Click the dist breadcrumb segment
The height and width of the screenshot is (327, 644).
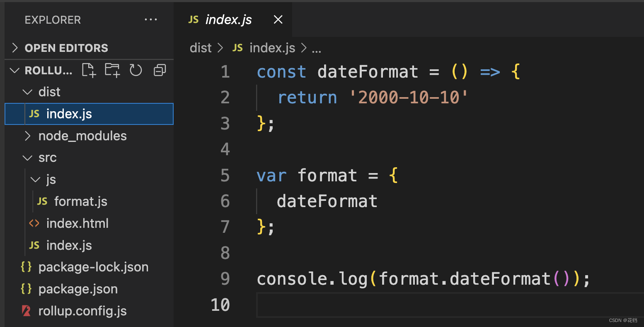point(201,48)
